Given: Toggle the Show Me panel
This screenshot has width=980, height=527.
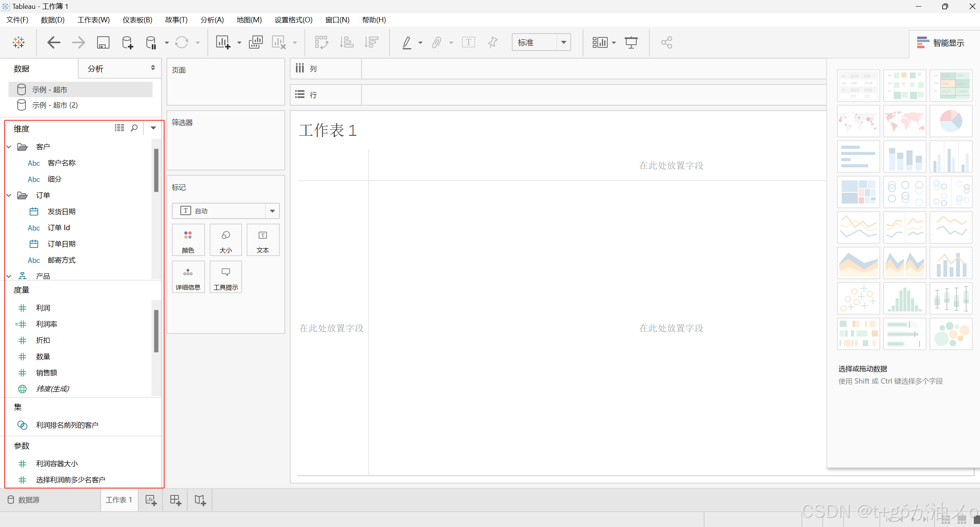Looking at the screenshot, I should coord(940,43).
